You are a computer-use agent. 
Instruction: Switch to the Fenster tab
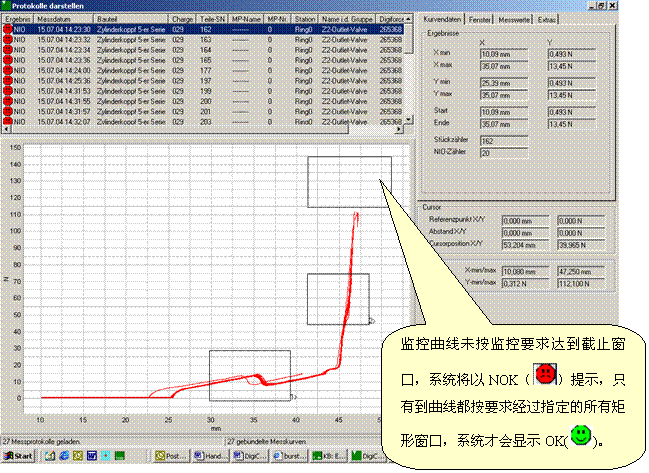coord(480,19)
